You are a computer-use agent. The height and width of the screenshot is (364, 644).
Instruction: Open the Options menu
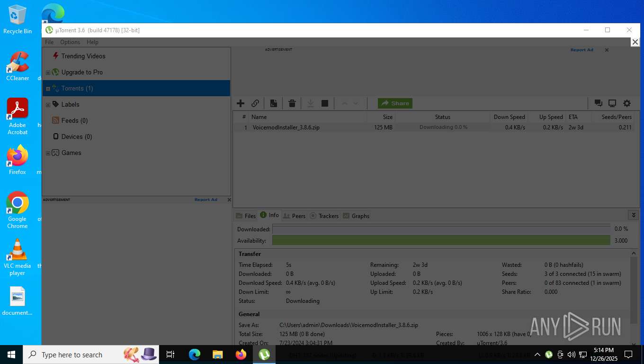(x=70, y=42)
